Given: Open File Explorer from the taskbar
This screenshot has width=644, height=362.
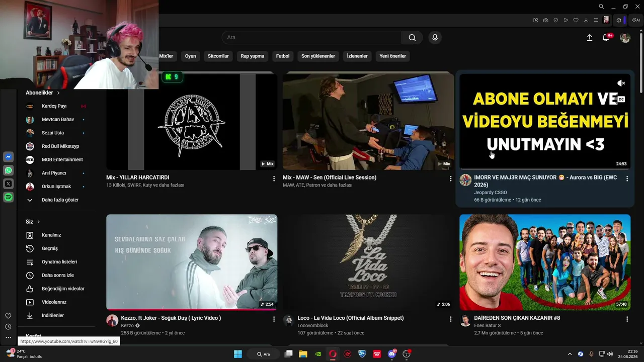Looking at the screenshot, I should click(x=303, y=354).
